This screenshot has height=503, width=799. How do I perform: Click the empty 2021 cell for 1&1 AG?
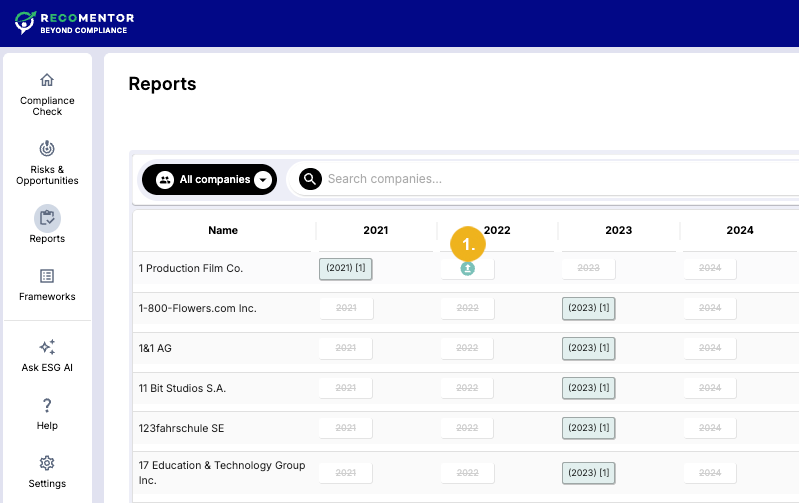pos(345,348)
